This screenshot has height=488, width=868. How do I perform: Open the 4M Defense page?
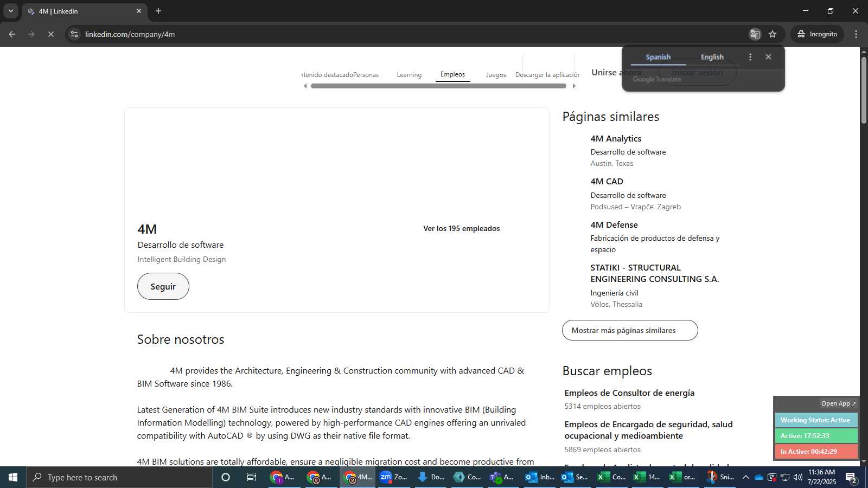[614, 224]
